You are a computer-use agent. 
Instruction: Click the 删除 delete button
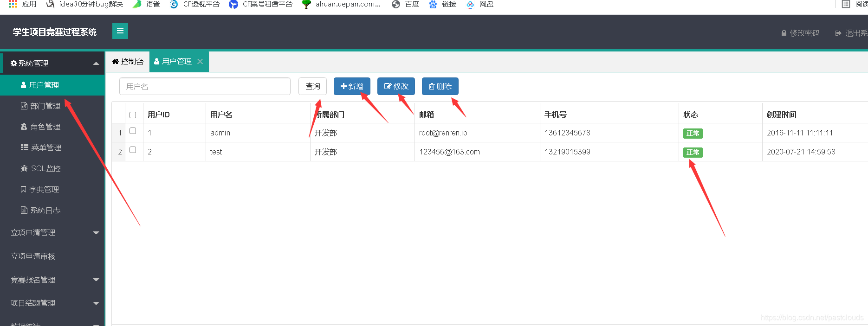click(x=440, y=86)
